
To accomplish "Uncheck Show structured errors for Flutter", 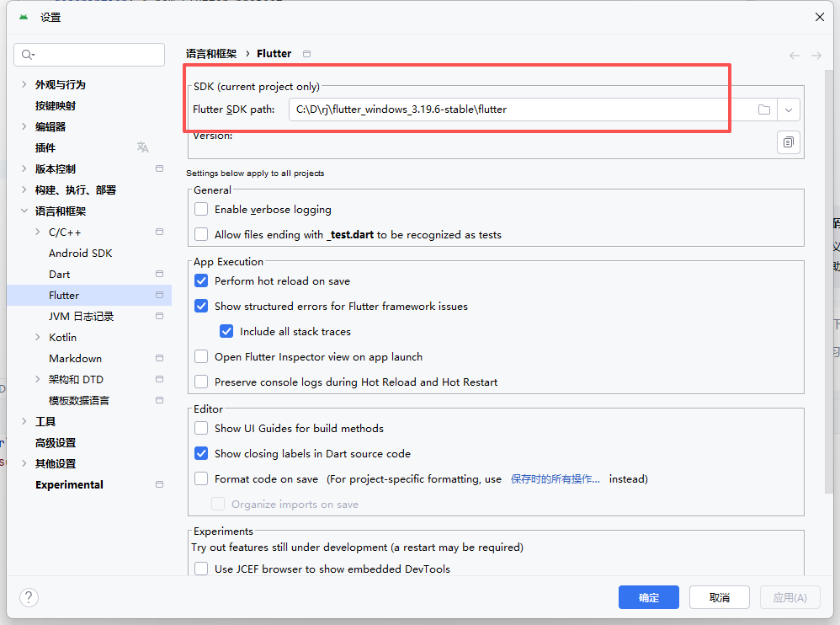I will tap(201, 306).
